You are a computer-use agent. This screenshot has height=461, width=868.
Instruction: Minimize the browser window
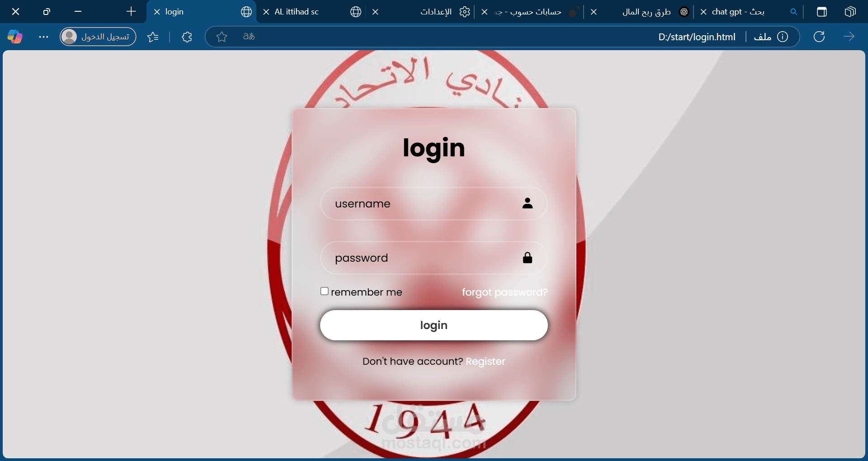pos(78,12)
